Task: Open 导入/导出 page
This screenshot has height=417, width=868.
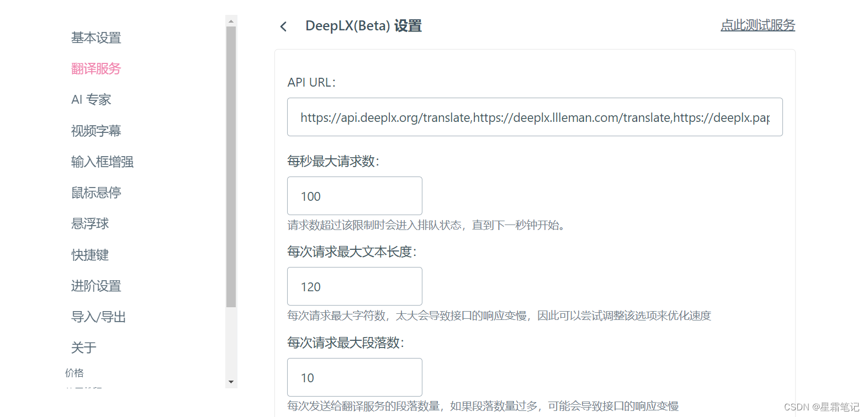Action: 98,317
